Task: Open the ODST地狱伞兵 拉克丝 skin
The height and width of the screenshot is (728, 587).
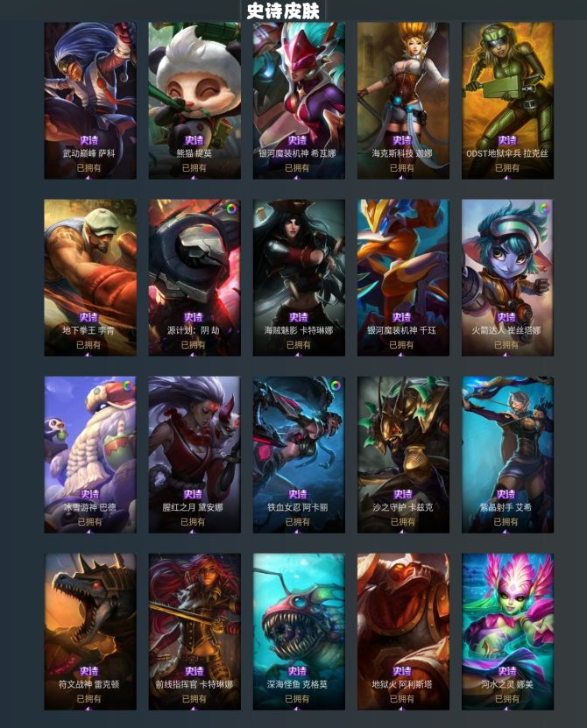Action: 507,100
